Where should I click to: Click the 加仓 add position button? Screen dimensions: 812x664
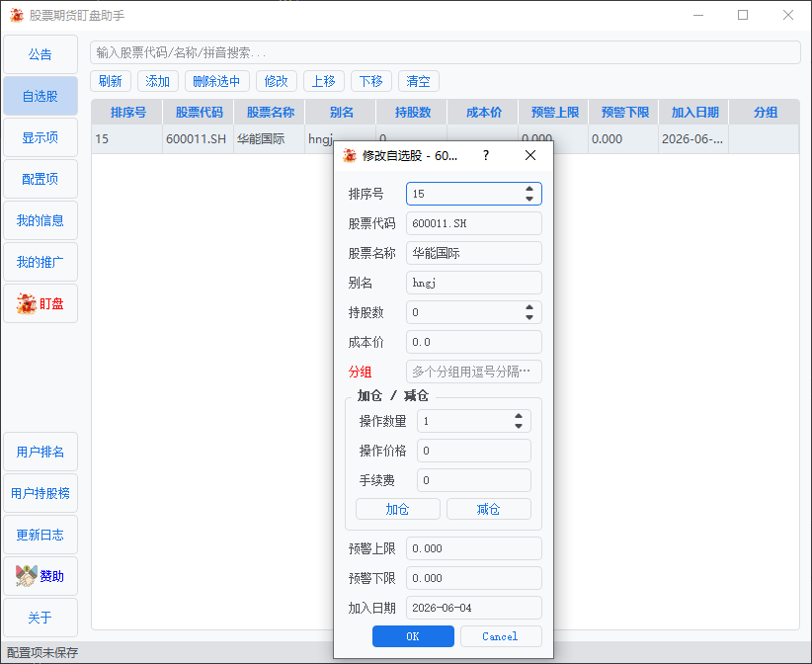click(398, 509)
